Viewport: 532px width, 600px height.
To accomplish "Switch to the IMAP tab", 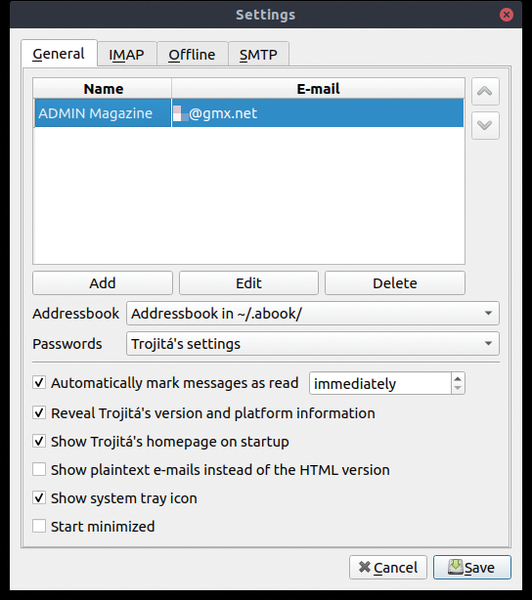I will click(127, 54).
